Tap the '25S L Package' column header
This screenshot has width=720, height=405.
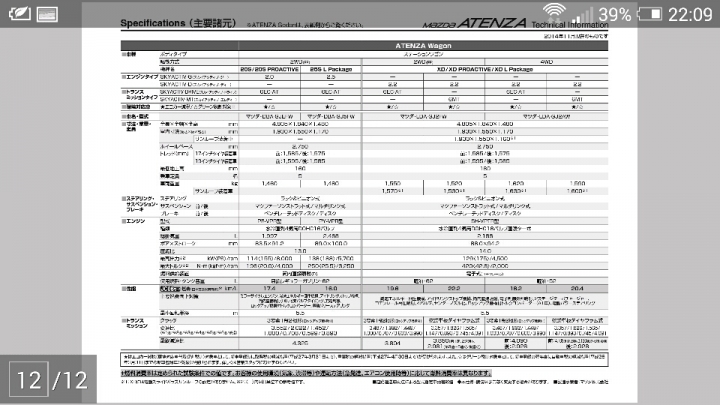pos(331,69)
